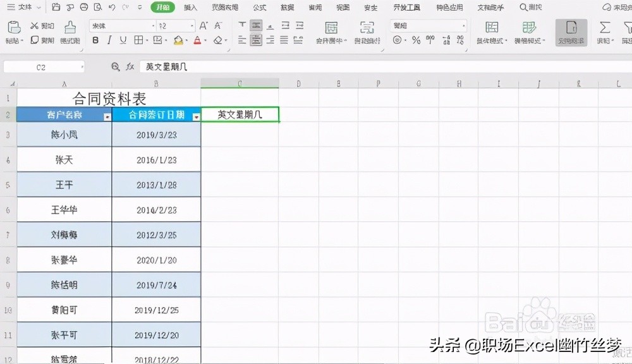Open the Conditional Formatting dropdown
Screen dimensions: 632x364
pos(492,32)
